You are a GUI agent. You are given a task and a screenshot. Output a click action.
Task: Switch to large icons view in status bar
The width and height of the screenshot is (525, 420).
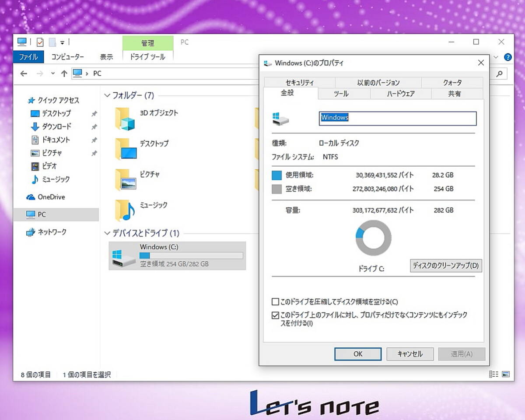click(x=506, y=374)
